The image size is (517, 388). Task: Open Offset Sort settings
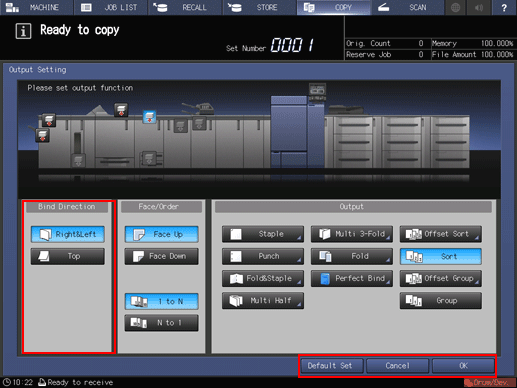click(x=441, y=234)
